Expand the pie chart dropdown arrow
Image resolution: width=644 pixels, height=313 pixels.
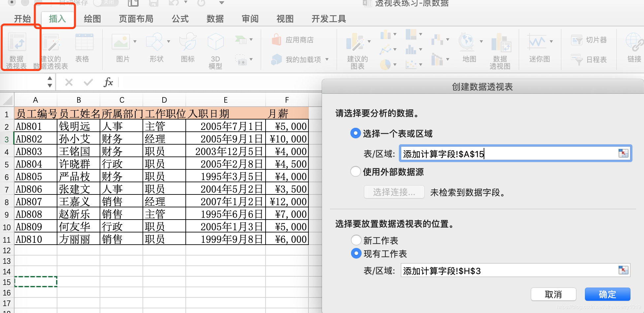[395, 65]
